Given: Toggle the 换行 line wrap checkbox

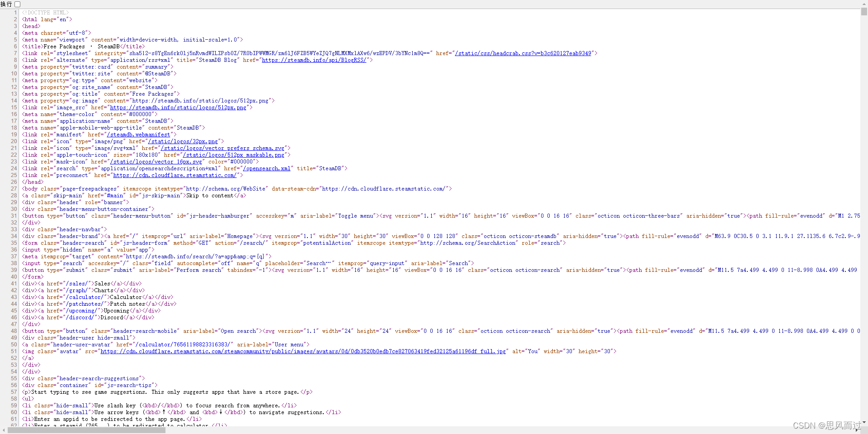Looking at the screenshot, I should click(17, 4).
